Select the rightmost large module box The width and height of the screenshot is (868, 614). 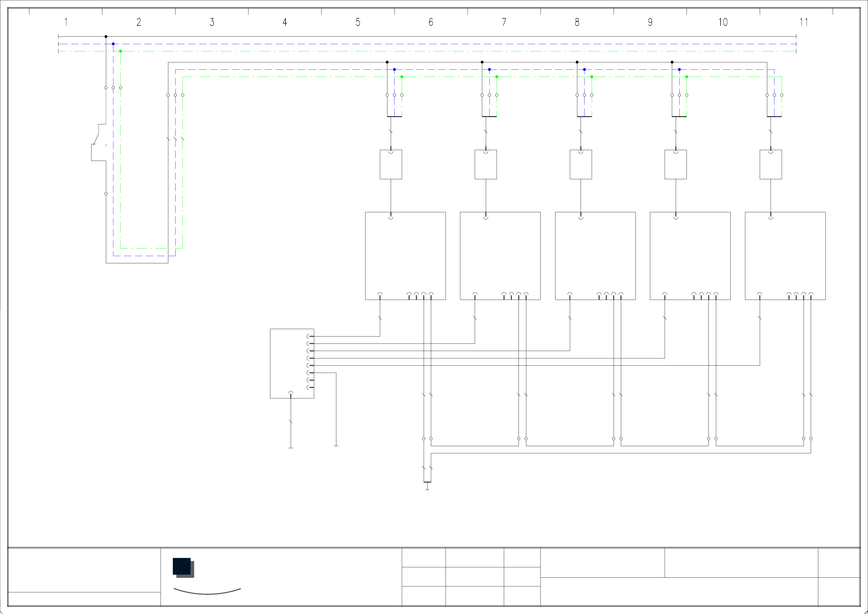[785, 256]
